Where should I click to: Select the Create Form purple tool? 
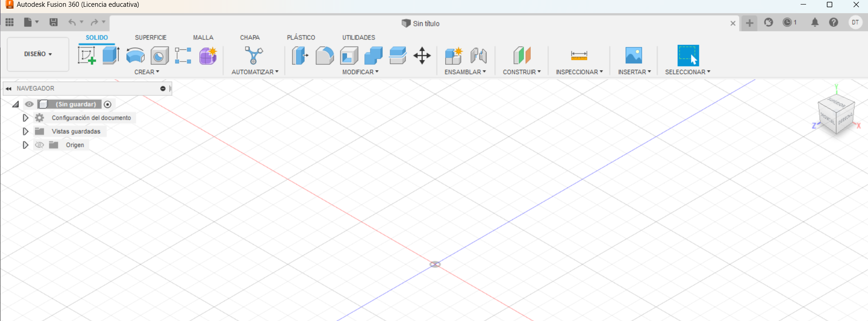208,56
